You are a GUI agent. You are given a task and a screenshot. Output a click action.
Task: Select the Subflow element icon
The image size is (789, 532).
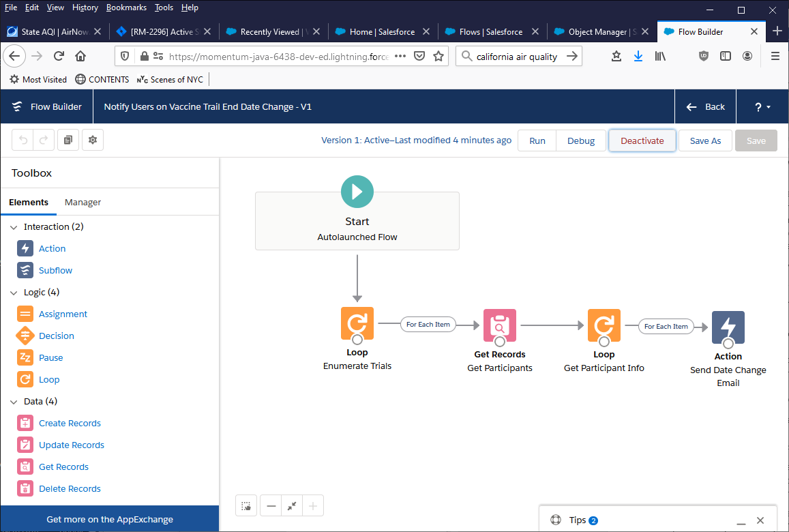25,270
